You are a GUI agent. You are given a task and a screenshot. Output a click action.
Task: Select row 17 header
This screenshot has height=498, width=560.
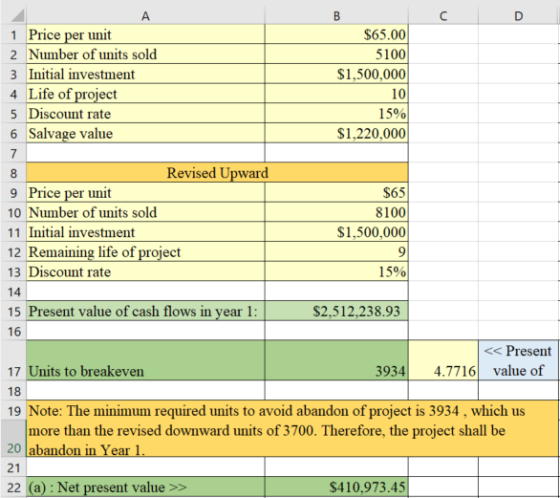click(14, 360)
